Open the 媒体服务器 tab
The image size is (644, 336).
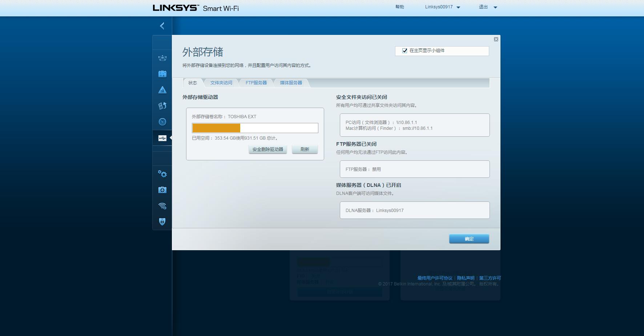pyautogui.click(x=291, y=83)
